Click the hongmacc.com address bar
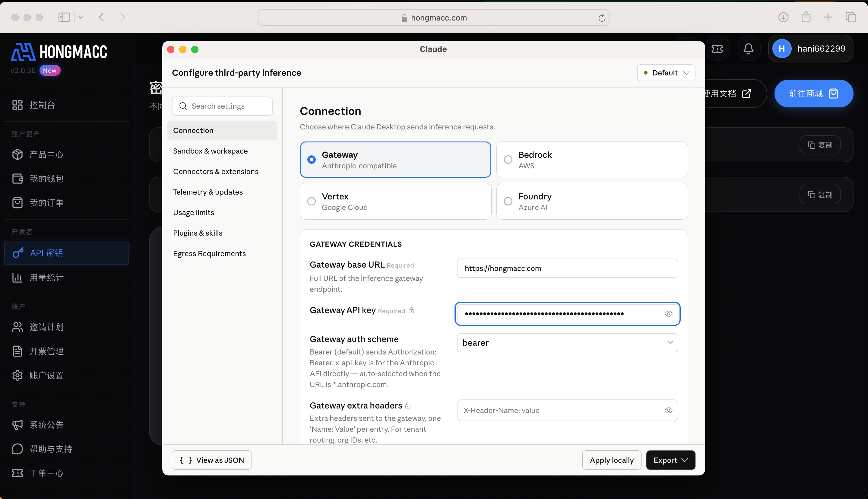The height and width of the screenshot is (499, 868). (x=433, y=17)
